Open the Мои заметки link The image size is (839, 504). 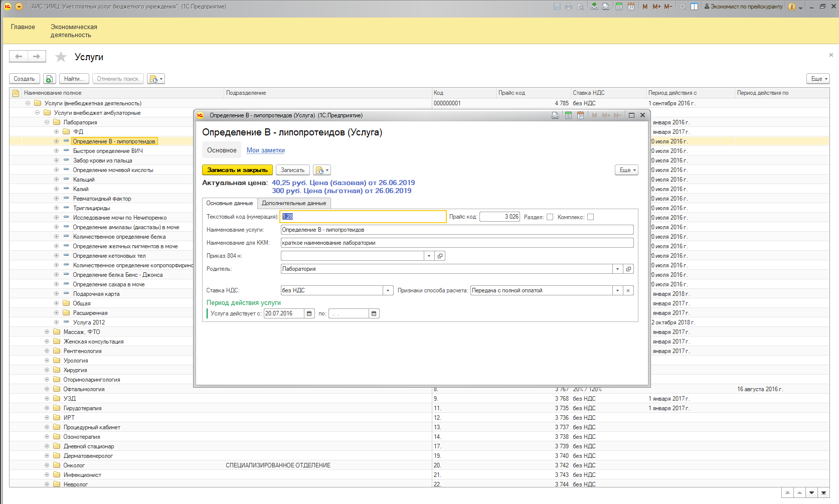[265, 150]
